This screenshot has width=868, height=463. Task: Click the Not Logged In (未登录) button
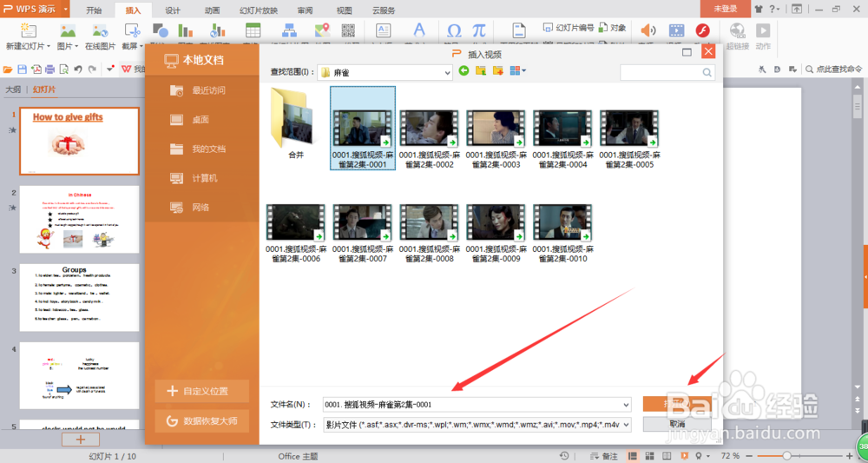pos(725,9)
